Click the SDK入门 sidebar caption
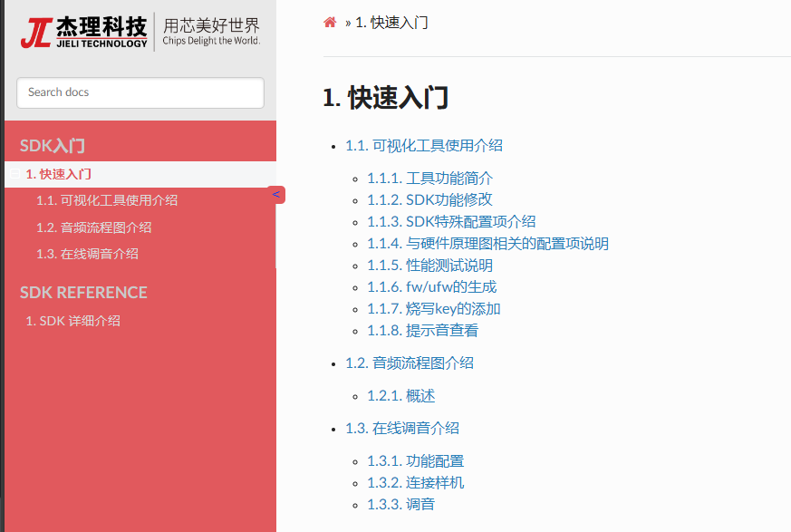This screenshot has width=791, height=532. click(53, 146)
